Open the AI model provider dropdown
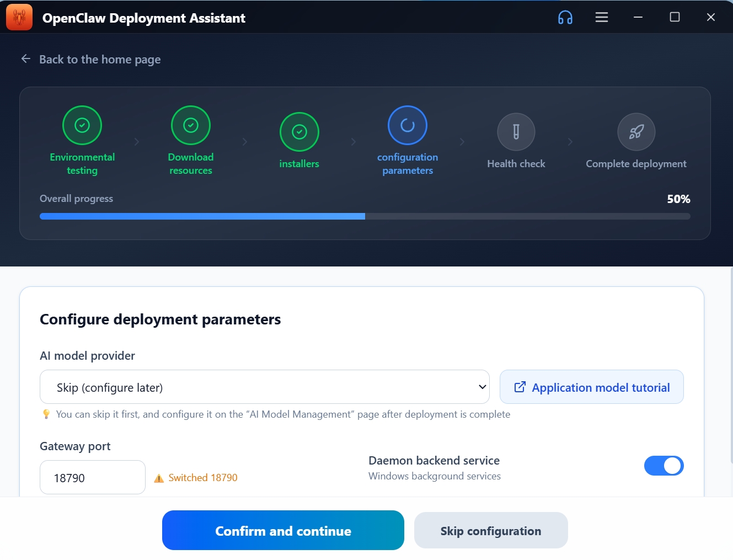733x560 pixels. (264, 387)
